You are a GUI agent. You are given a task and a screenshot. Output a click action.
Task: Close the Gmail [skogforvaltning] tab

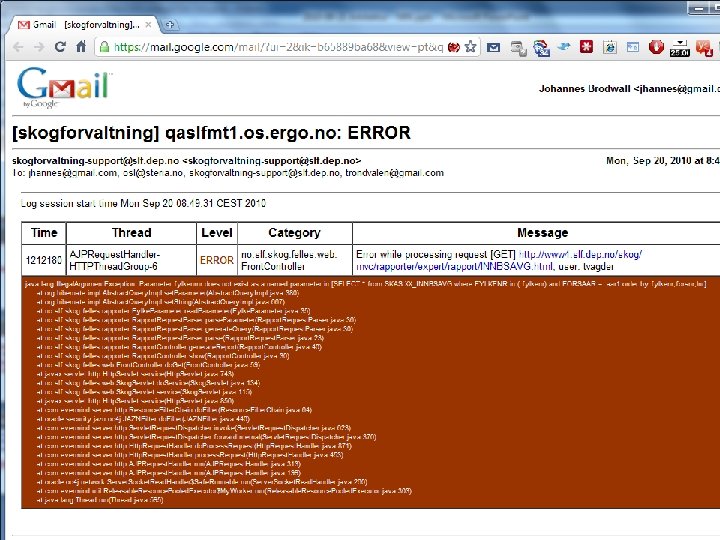coord(148,25)
